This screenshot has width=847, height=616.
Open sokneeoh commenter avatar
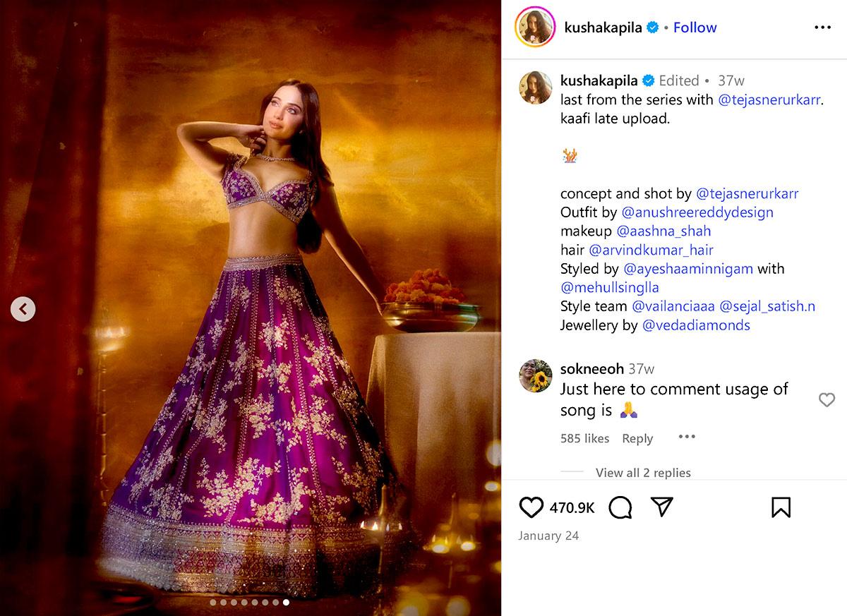pyautogui.click(x=536, y=376)
